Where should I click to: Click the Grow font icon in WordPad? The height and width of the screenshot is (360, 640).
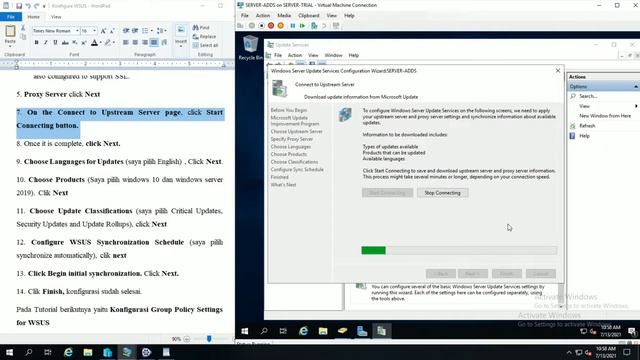103,31
